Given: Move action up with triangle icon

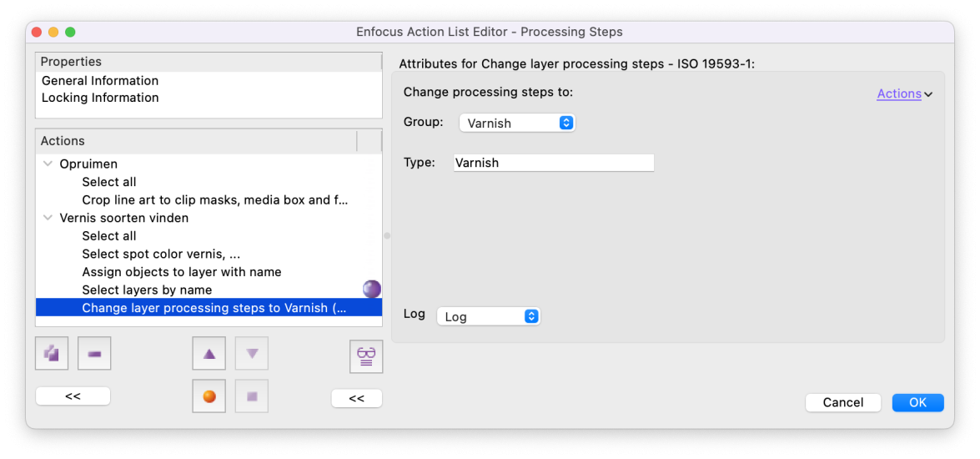Looking at the screenshot, I should coord(209,354).
